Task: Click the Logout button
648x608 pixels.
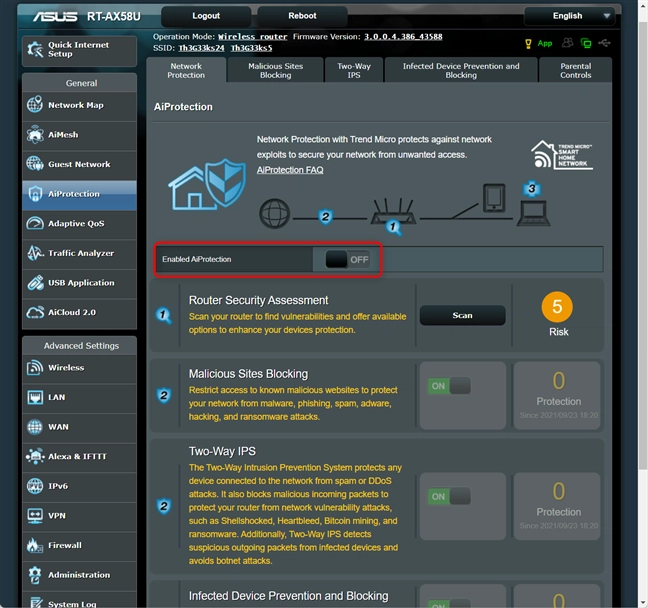Action: [206, 16]
